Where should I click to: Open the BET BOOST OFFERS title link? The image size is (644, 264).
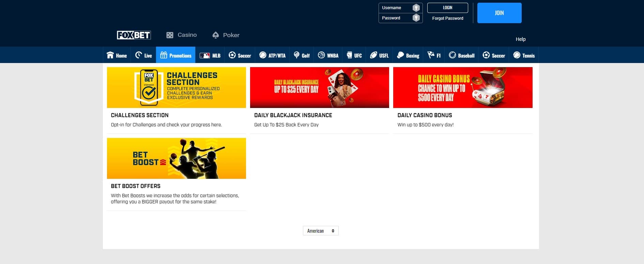pos(136,186)
